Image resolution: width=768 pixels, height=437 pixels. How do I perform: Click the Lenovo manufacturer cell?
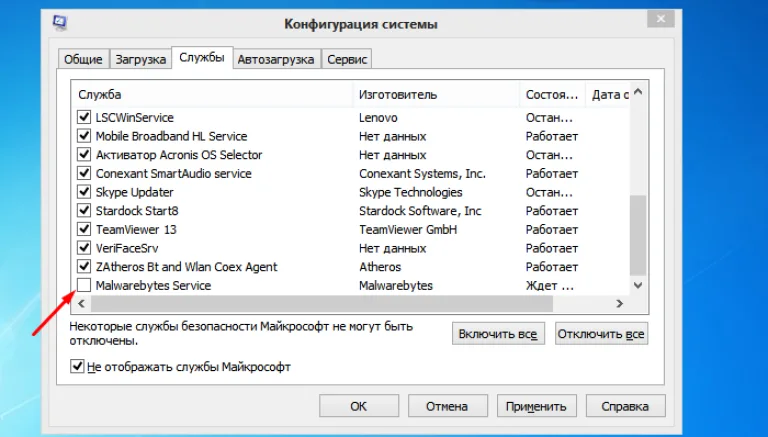coord(378,118)
